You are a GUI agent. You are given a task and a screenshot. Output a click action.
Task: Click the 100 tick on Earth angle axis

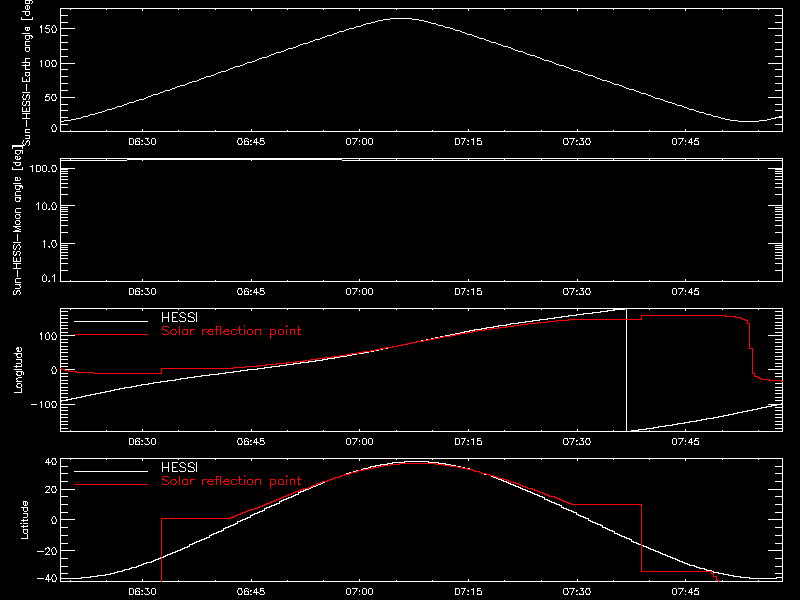coord(48,64)
